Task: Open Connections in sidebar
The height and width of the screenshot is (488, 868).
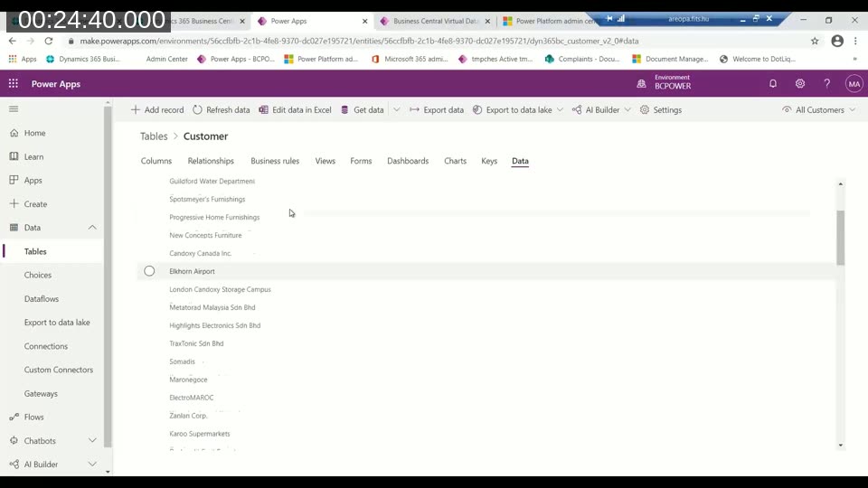Action: 45,346
